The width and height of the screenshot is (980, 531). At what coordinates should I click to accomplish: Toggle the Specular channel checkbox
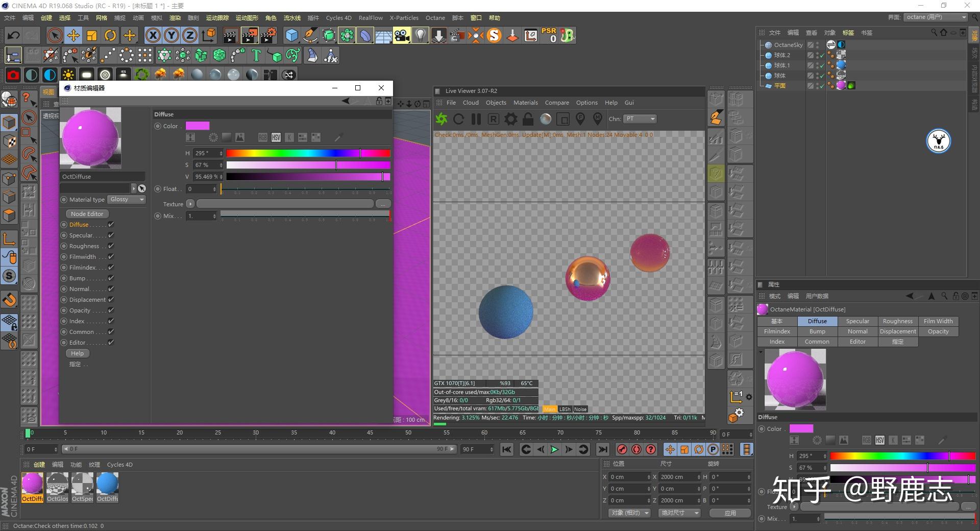111,235
